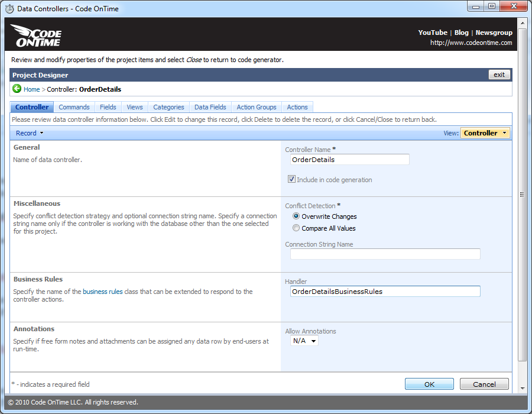532x414 pixels.
Task: Open the codeontime.com URL link
Action: tap(471, 43)
